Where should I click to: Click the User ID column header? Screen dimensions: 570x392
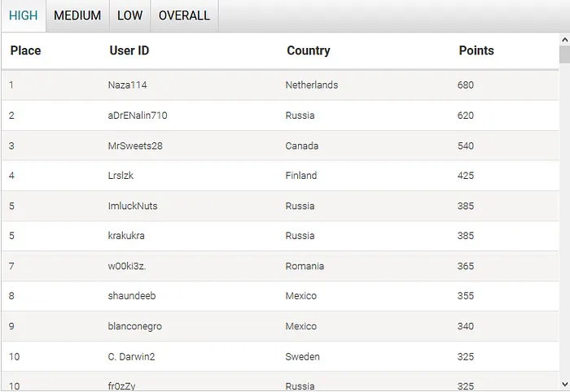click(x=129, y=50)
